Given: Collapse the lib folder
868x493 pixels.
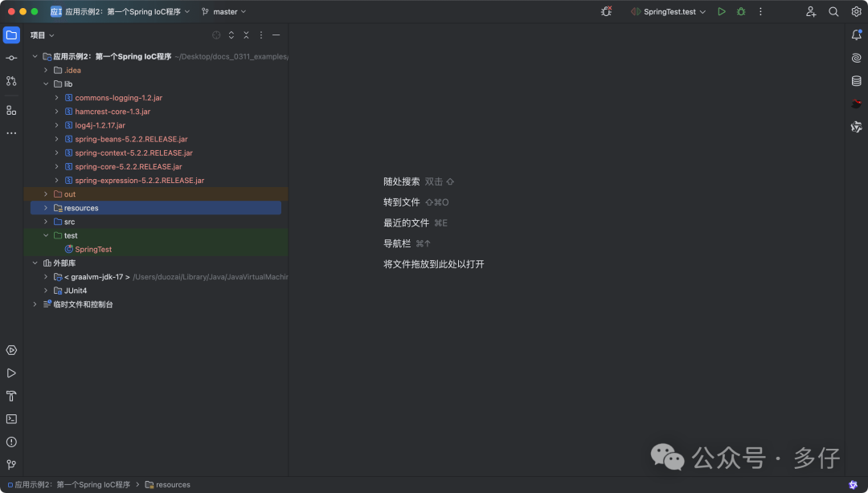Looking at the screenshot, I should click(46, 84).
